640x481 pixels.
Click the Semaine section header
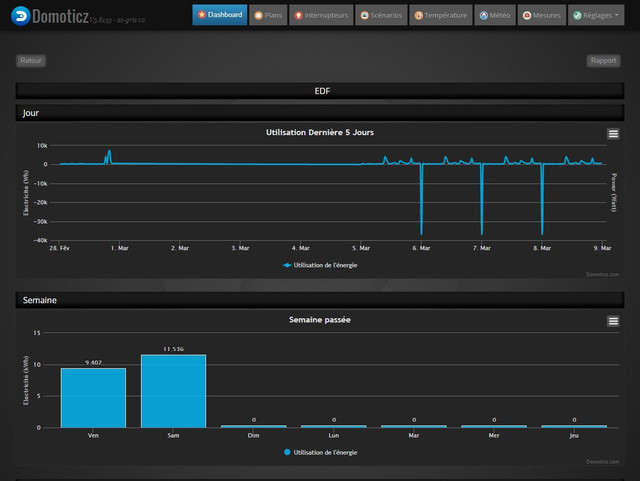320,300
